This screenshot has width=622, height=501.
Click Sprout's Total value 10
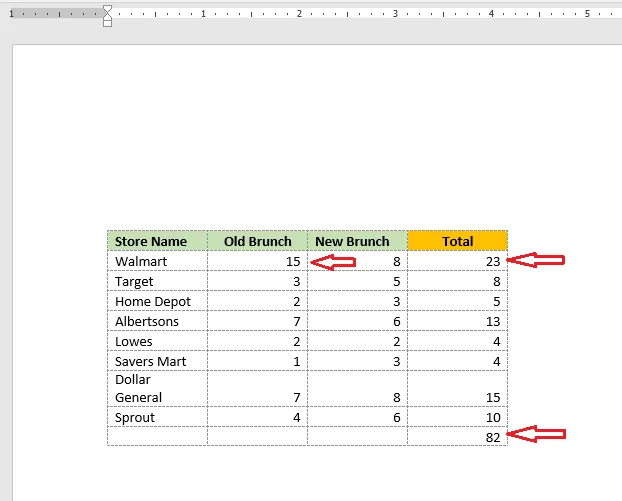[x=493, y=417]
